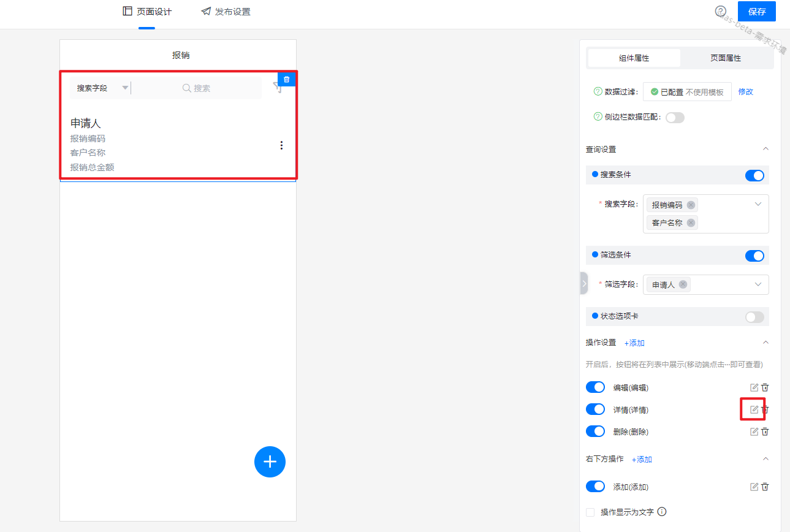
Task: Click the 搜索 input field in the preview
Action: [196, 88]
